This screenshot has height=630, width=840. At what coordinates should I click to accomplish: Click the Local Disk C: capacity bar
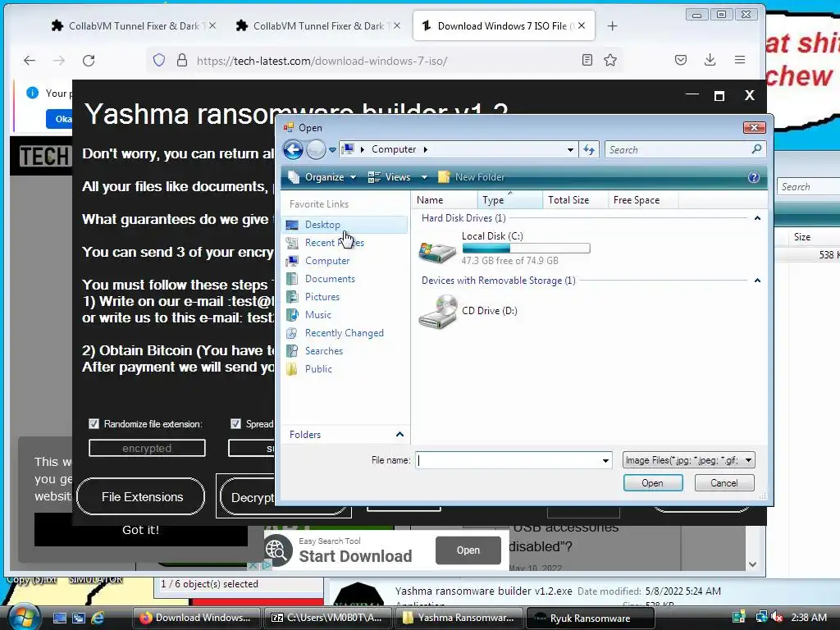coord(526,248)
